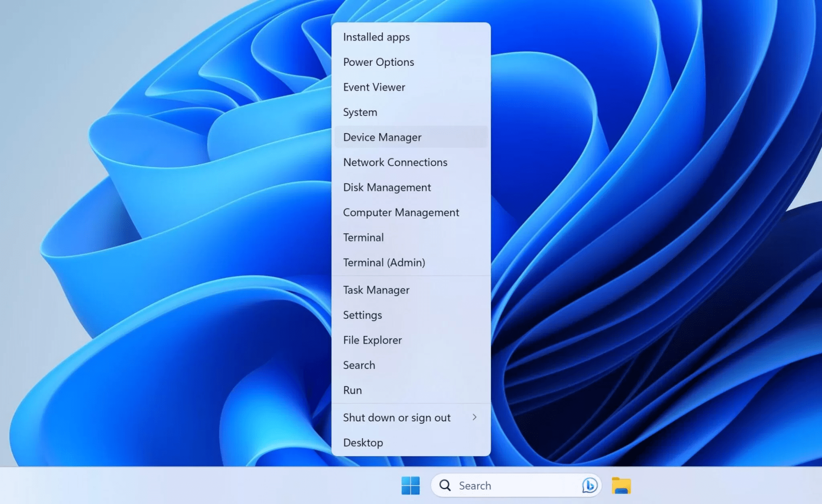Select Installed Apps menu item
Screen dimensions: 822x504
pos(376,36)
